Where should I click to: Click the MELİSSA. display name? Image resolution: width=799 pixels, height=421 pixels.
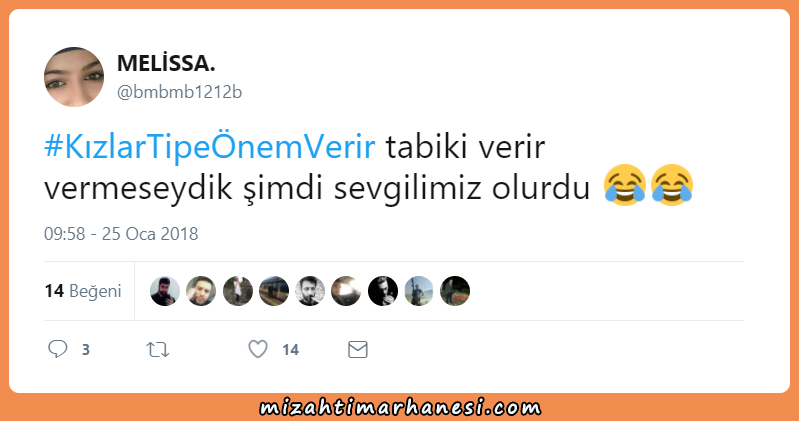(x=166, y=63)
